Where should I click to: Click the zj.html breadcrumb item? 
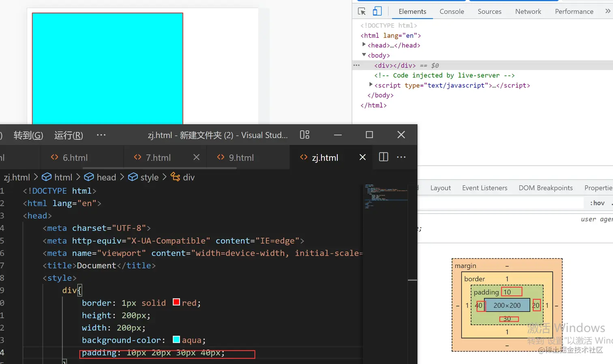17,177
